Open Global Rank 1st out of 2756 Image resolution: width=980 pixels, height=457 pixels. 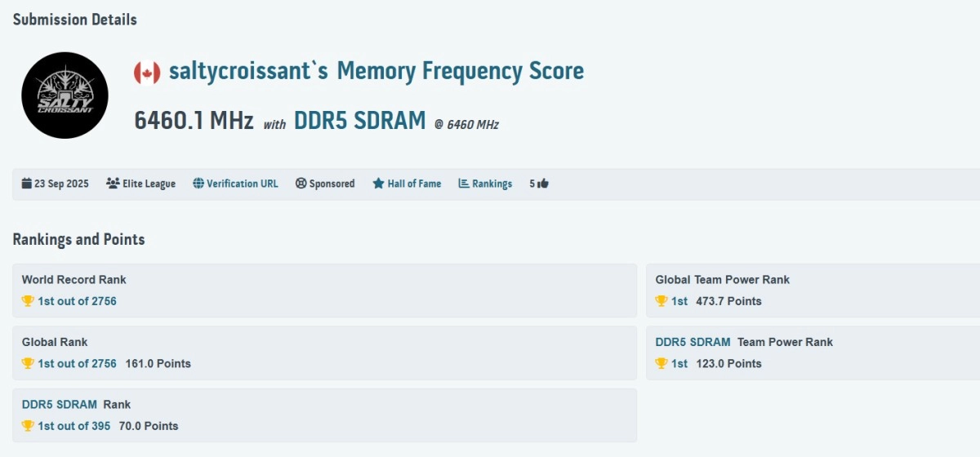(77, 363)
